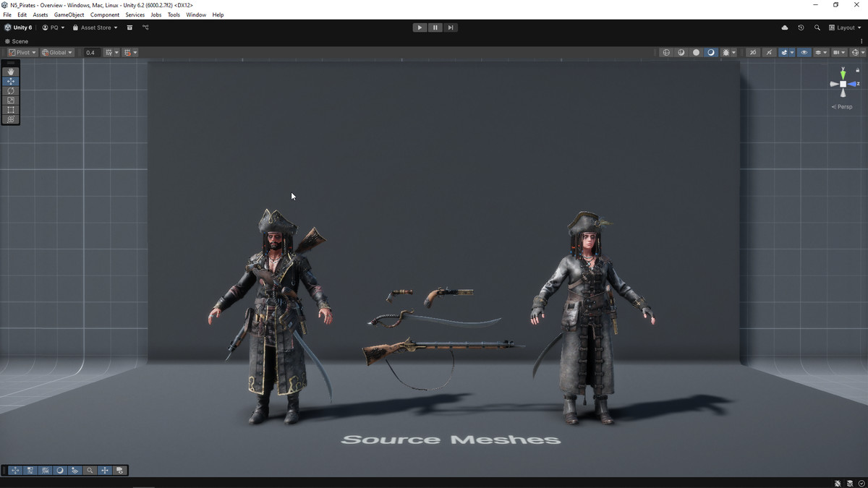Image resolution: width=868 pixels, height=488 pixels.
Task: Select unlit shading mode circle button
Action: click(697, 52)
